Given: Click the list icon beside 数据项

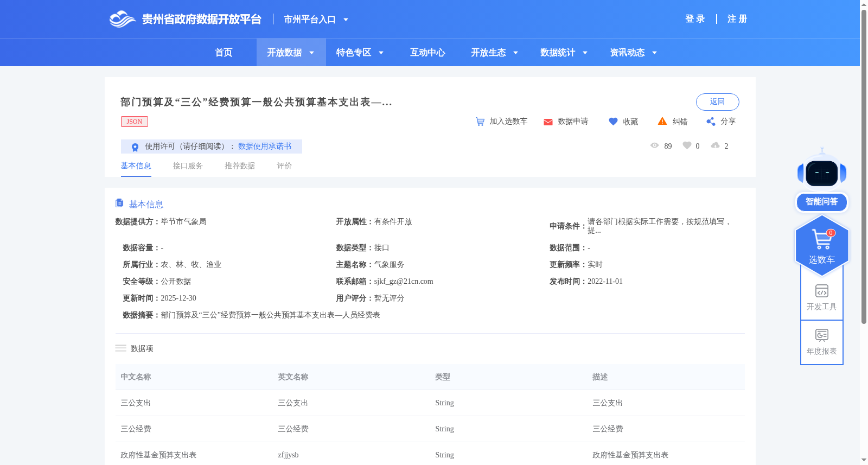Looking at the screenshot, I should (x=120, y=348).
